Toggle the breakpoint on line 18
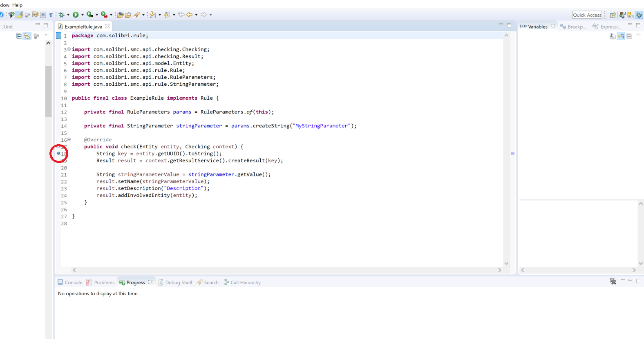 (58, 154)
